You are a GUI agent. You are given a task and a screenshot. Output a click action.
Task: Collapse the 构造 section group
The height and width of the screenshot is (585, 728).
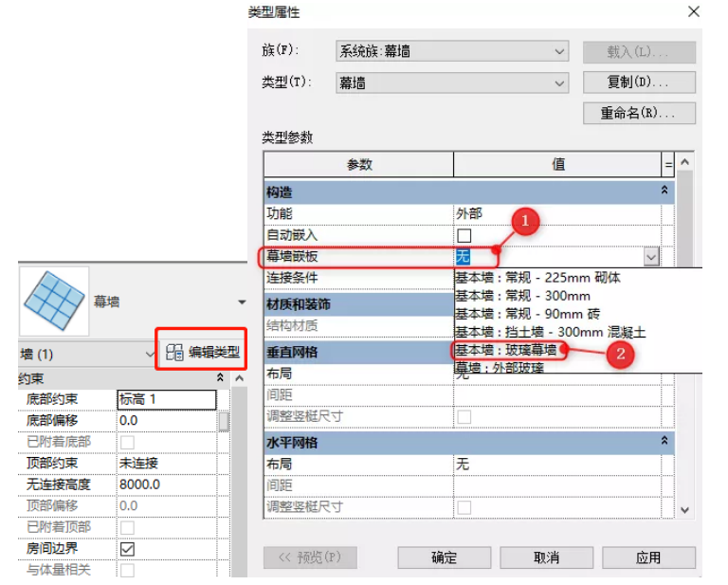point(664,190)
